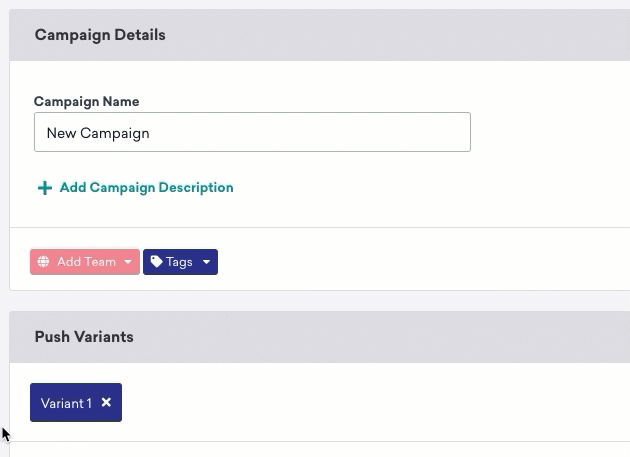630x457 pixels.
Task: Expand the Tags dropdown caret
Action: point(207,262)
